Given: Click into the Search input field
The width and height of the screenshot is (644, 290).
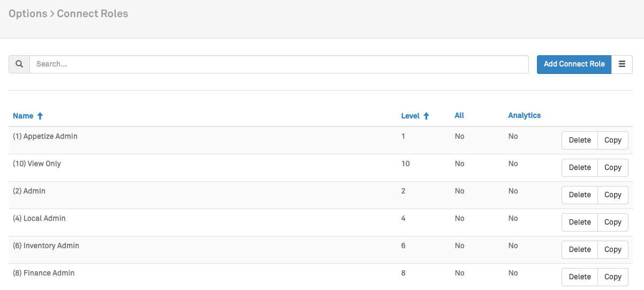Looking at the screenshot, I should tap(278, 64).
